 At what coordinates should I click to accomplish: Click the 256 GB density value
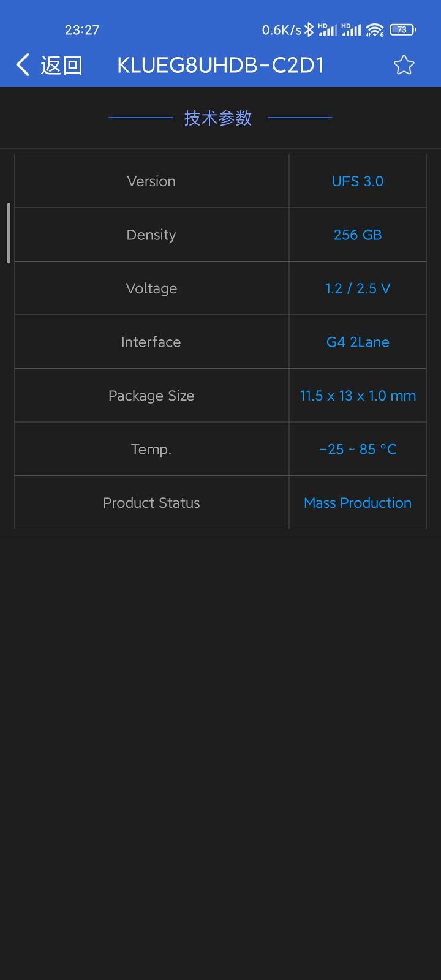pos(358,235)
